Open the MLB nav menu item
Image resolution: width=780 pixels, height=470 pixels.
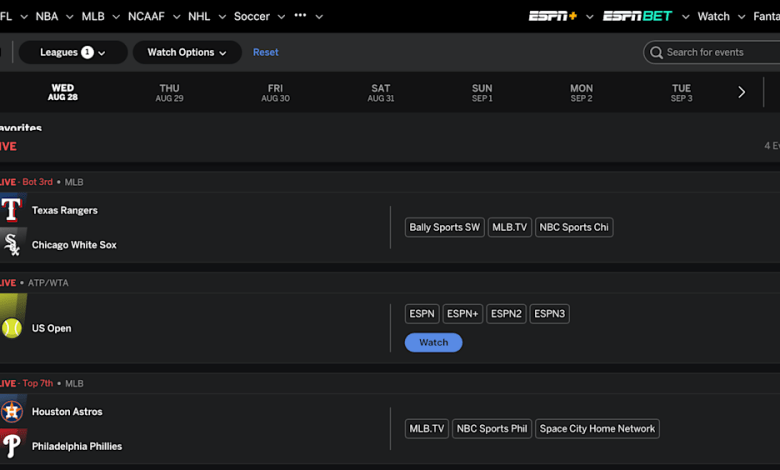[93, 16]
